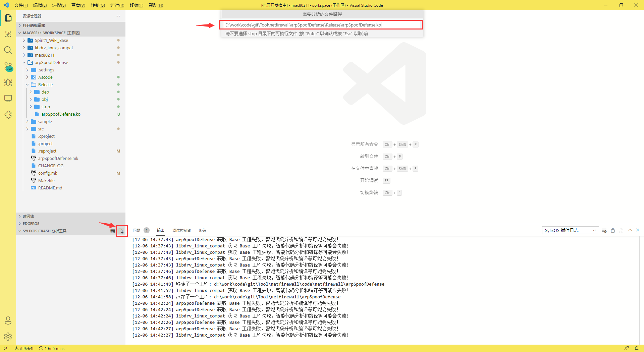Screen dimensions: 644x352
Task: Expand the 打开的编辑器 section
Action: tap(71, 25)
